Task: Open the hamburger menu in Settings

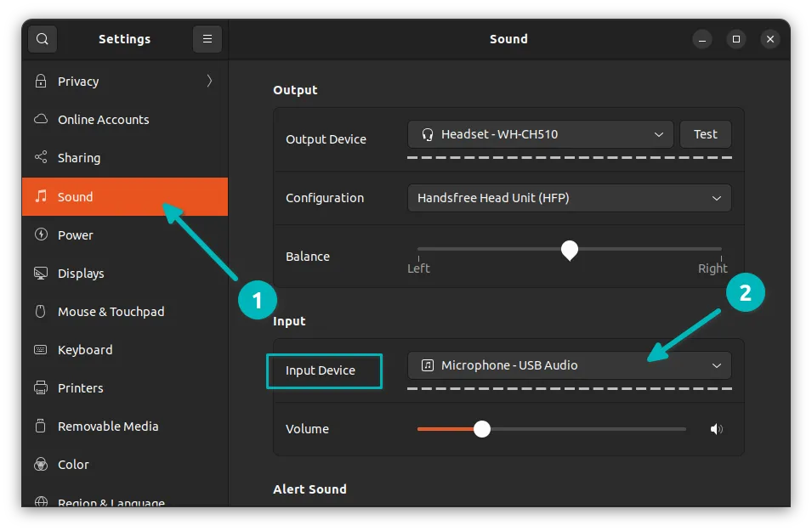Action: point(207,38)
